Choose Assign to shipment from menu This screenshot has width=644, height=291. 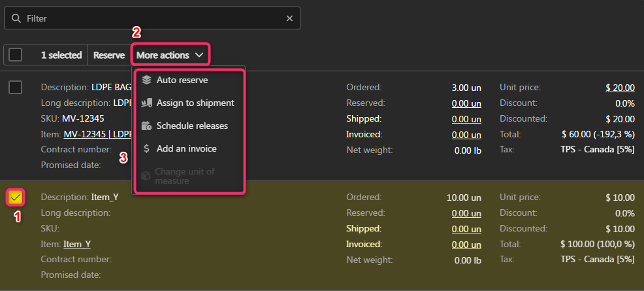(x=195, y=103)
